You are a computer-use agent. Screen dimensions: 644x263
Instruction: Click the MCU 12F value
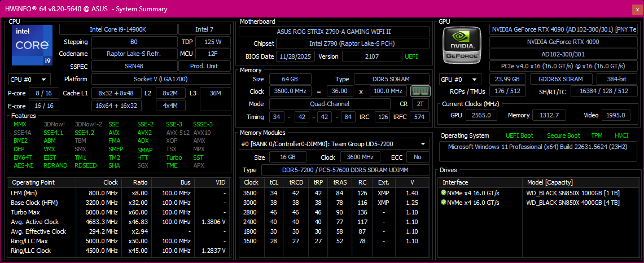213,54
